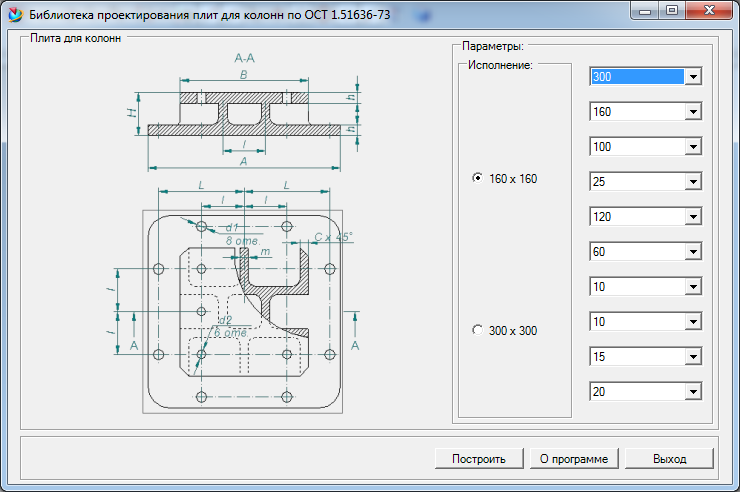
Task: Select the 300 x 300 execution option
Action: pos(505,330)
